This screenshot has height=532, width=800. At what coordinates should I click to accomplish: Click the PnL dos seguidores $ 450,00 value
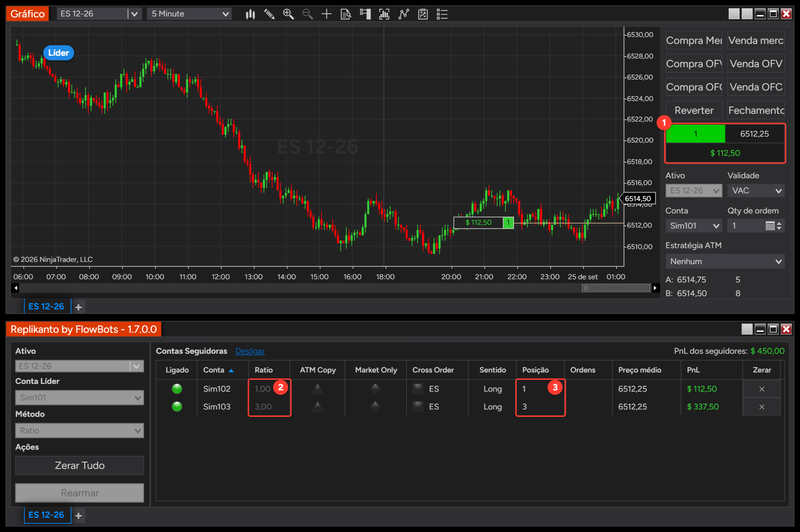(768, 351)
